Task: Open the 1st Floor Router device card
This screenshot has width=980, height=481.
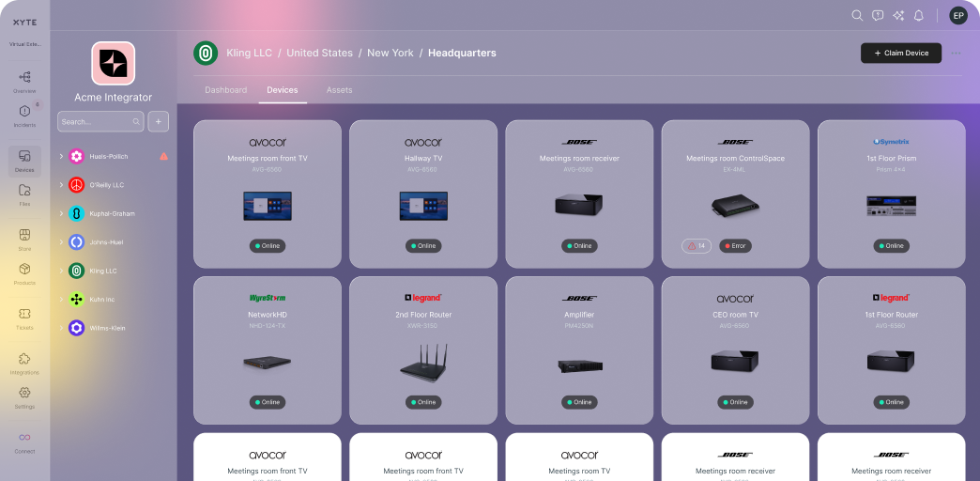Action: coord(891,350)
